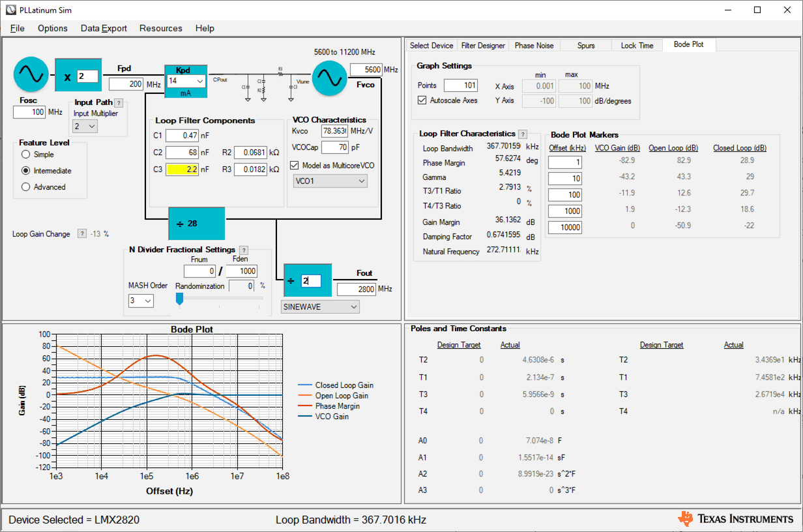803x532 pixels.
Task: Select the Advanced feature level
Action: coord(26,187)
